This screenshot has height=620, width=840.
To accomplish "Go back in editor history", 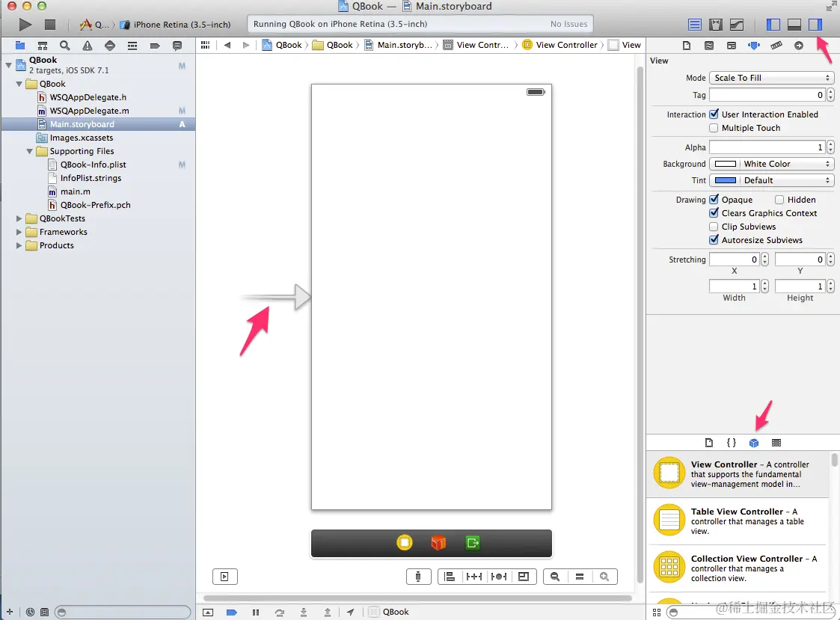I will click(227, 45).
